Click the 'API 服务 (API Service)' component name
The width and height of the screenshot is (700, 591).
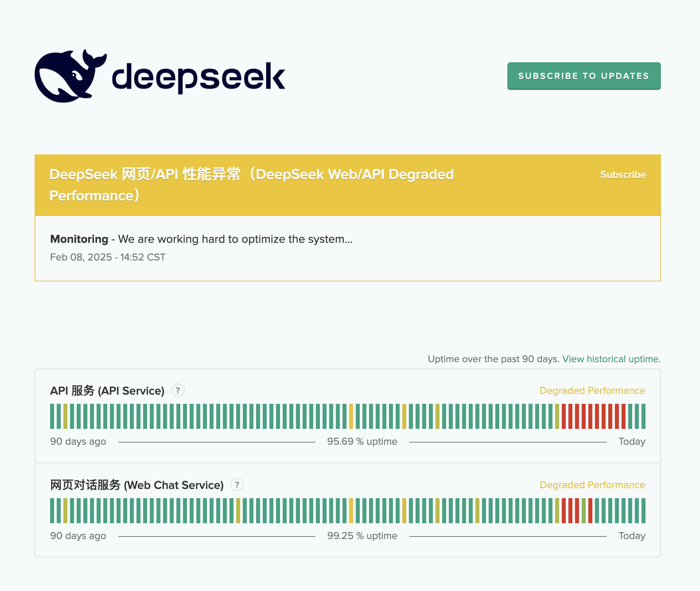[107, 391]
